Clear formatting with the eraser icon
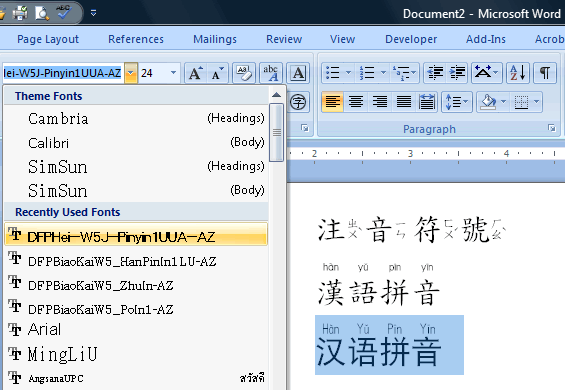565x390 pixels. (x=244, y=73)
